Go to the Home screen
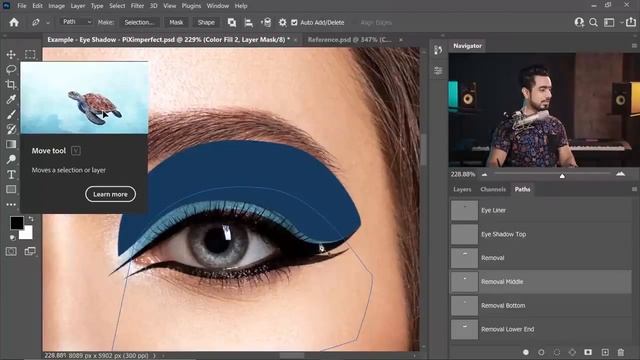 point(14,22)
